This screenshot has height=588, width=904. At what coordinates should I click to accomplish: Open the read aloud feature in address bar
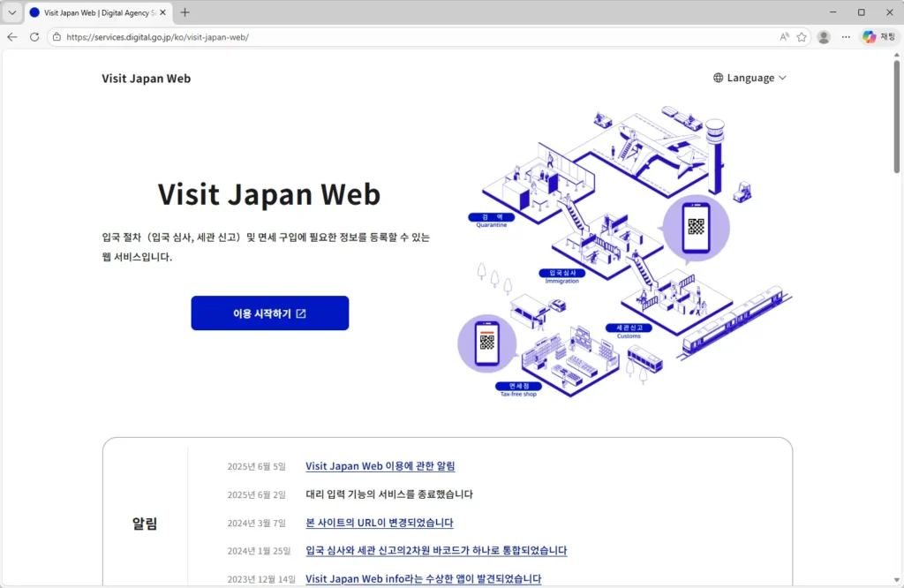[783, 36]
